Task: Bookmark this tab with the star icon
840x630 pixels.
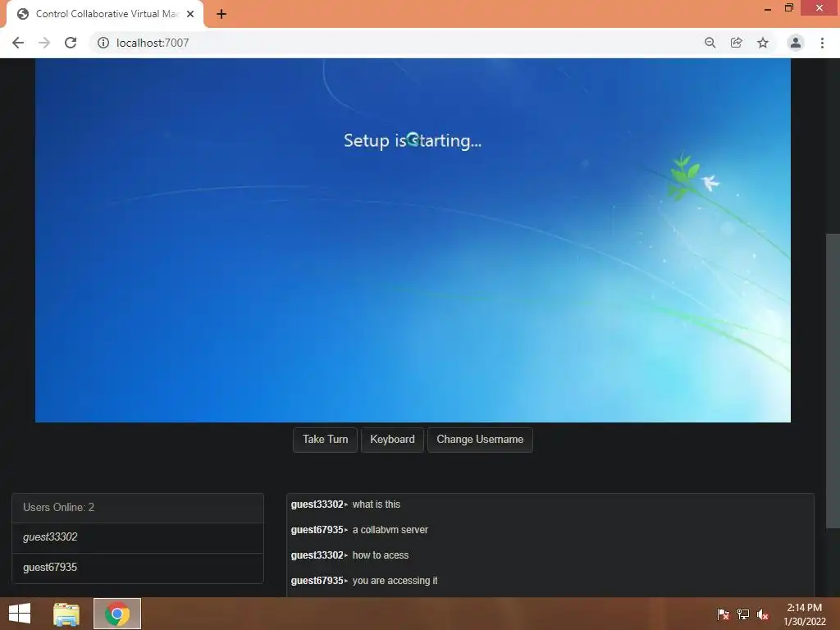Action: point(763,43)
